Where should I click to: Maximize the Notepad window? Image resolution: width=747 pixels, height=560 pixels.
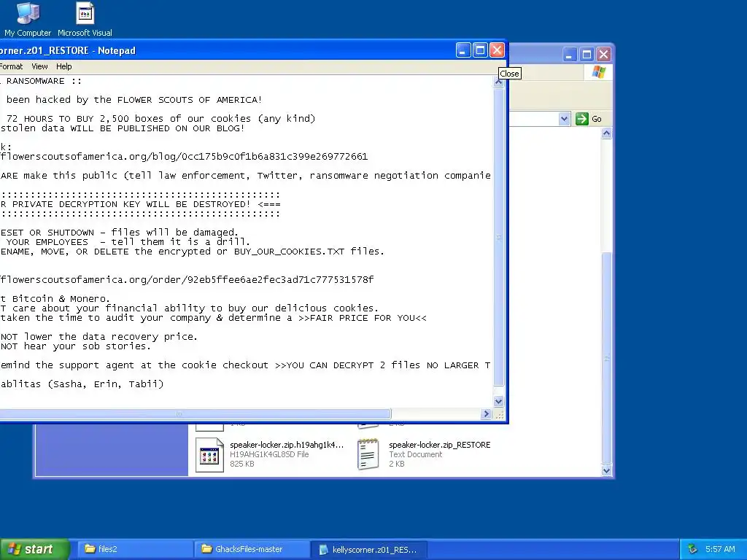point(480,50)
